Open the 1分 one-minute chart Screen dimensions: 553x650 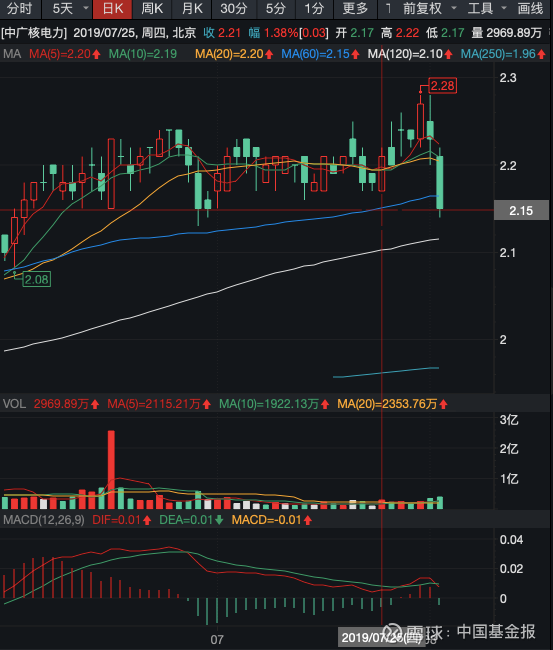pyautogui.click(x=314, y=9)
